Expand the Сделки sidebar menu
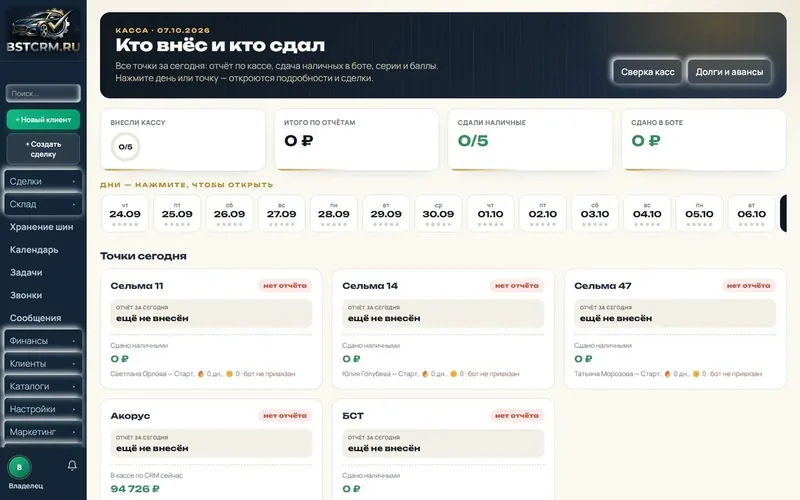The width and height of the screenshot is (800, 500). [43, 181]
